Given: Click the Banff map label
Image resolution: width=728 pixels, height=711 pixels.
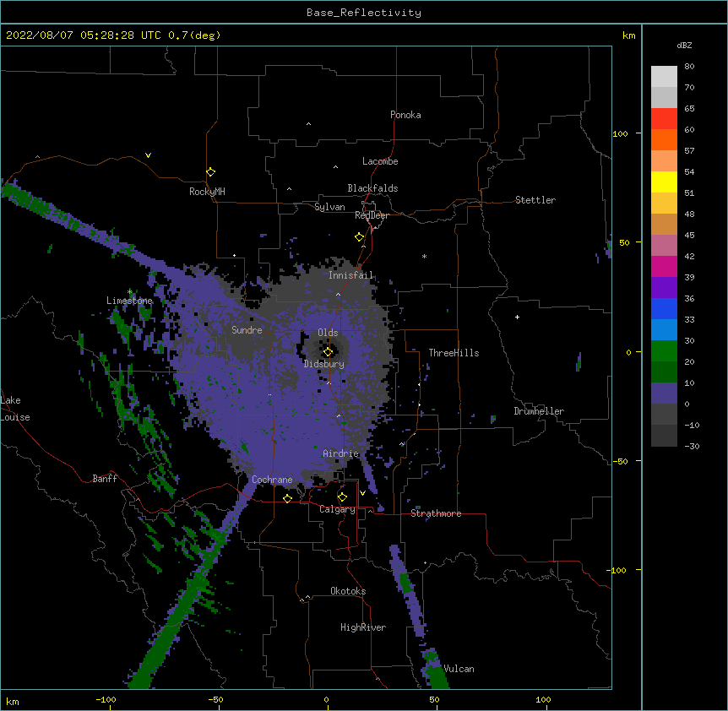Looking at the screenshot, I should point(105,479).
